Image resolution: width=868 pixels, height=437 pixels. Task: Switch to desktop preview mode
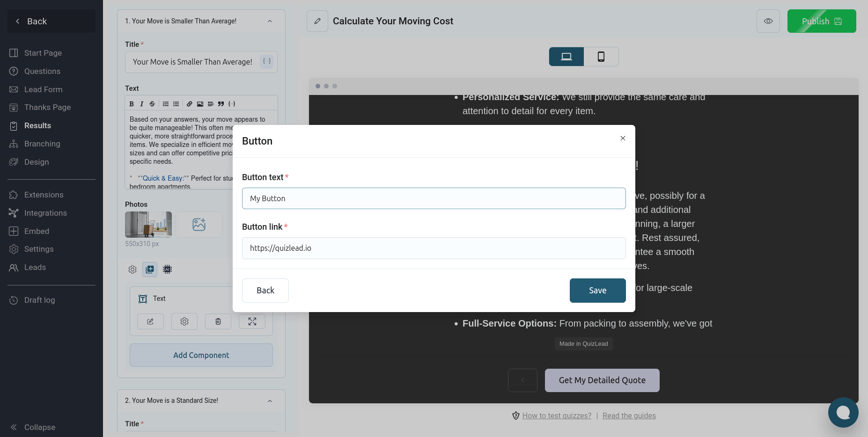tap(566, 57)
